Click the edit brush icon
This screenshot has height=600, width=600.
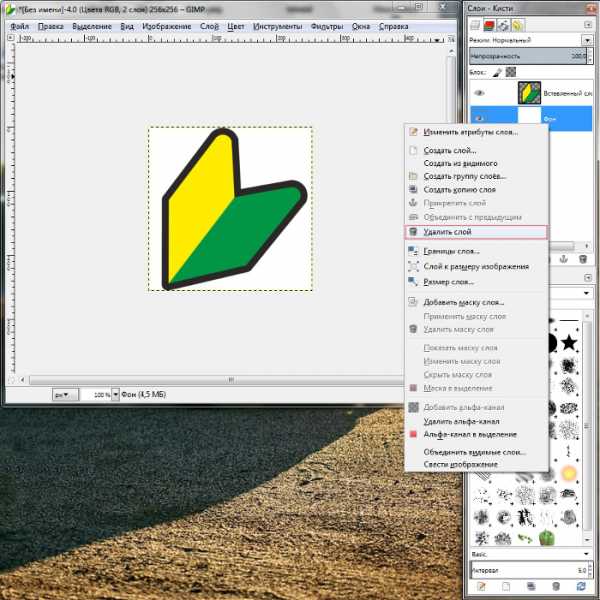coord(481,586)
